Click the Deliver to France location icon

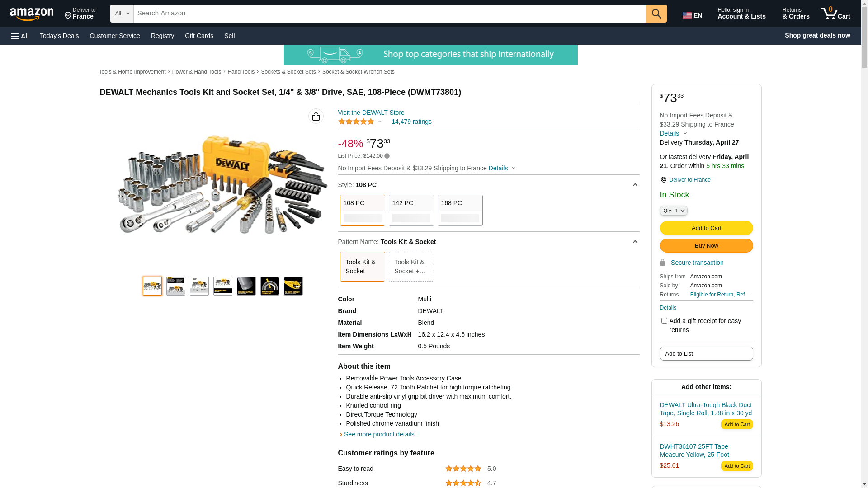pyautogui.click(x=664, y=180)
